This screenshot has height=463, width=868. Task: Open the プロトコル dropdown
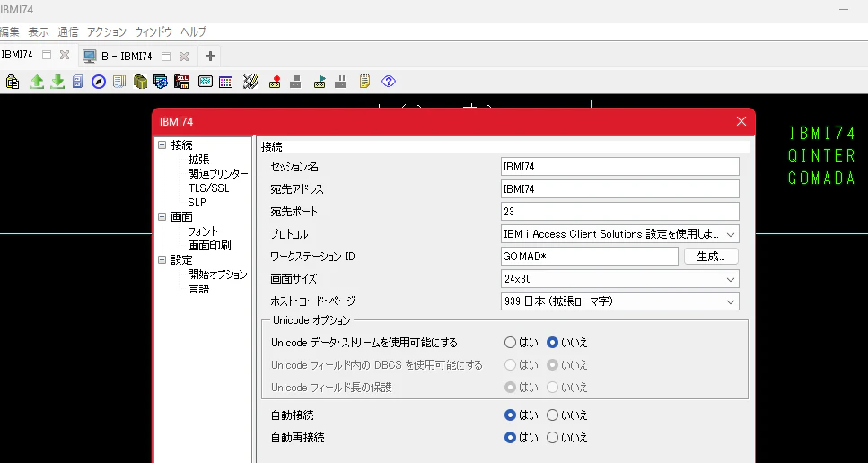[x=620, y=234]
